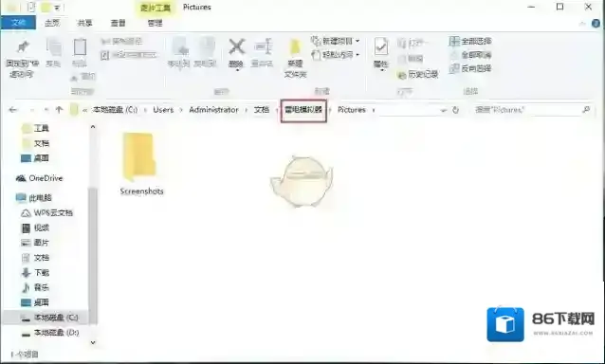The width and height of the screenshot is (605, 364).
Task: Click Copy path (复制路径) in the ribbon
Action: point(122,41)
